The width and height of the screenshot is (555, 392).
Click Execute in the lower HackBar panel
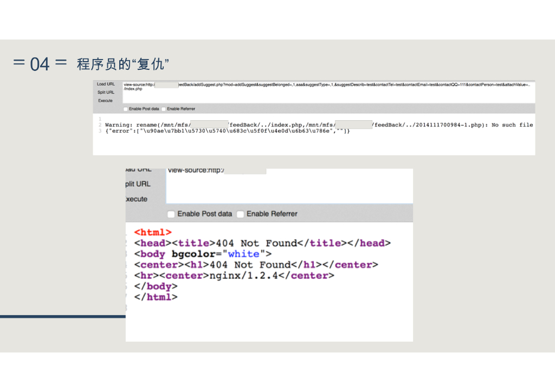[x=137, y=199]
